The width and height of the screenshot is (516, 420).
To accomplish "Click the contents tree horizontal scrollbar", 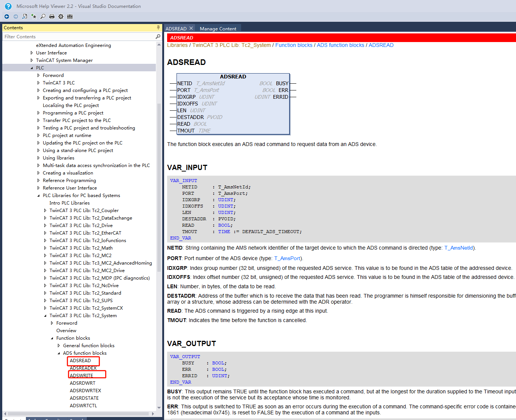I will point(79,414).
